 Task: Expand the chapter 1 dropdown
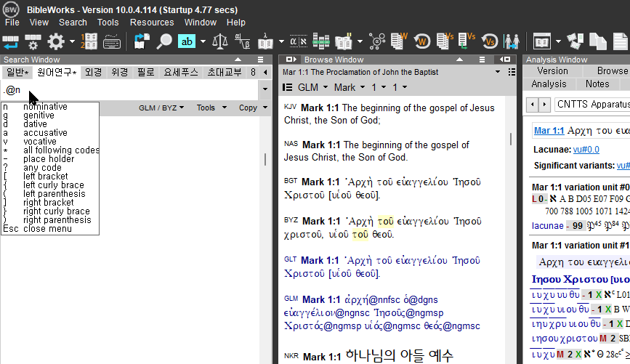[384, 87]
